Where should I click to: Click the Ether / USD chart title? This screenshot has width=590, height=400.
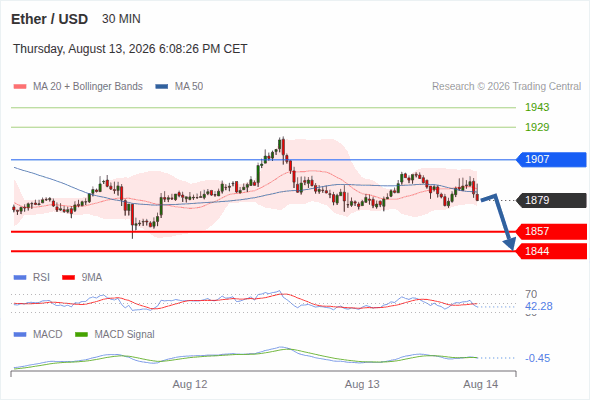pyautogui.click(x=49, y=19)
